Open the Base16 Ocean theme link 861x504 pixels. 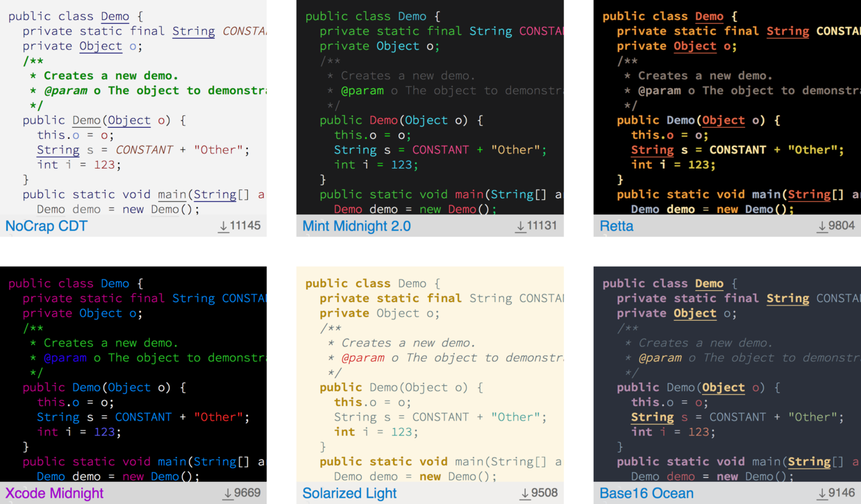click(x=646, y=493)
